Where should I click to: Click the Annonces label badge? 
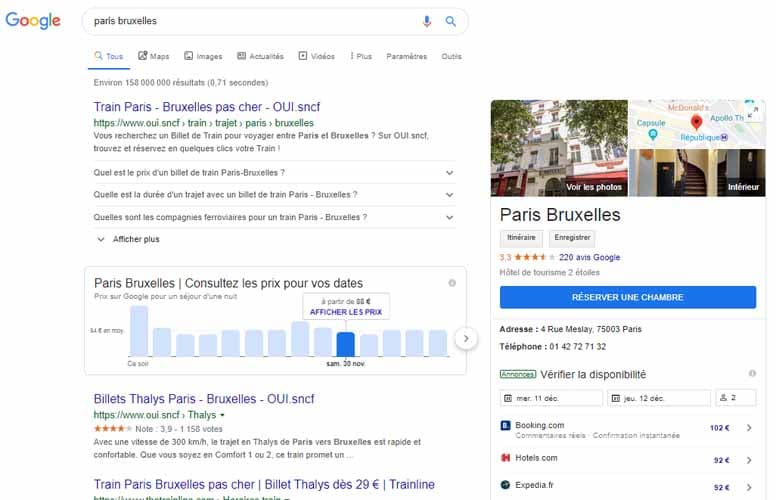pyautogui.click(x=518, y=374)
